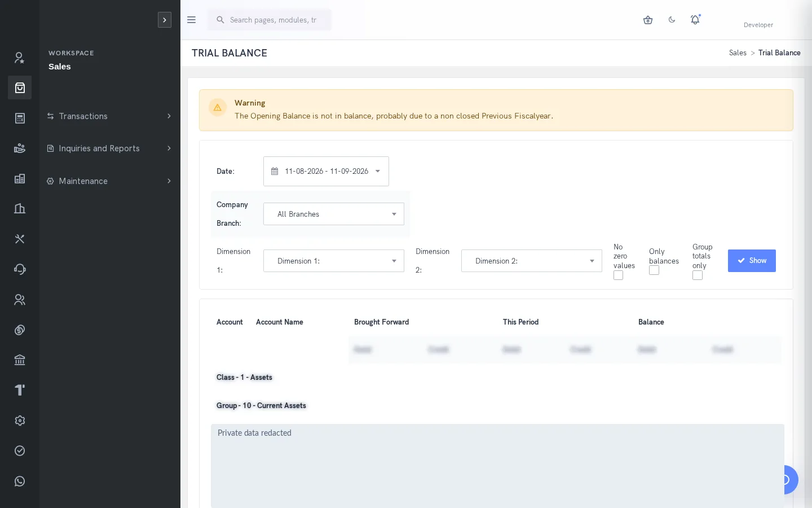
Task: Open the crossed tools sidebar icon
Action: (x=20, y=239)
